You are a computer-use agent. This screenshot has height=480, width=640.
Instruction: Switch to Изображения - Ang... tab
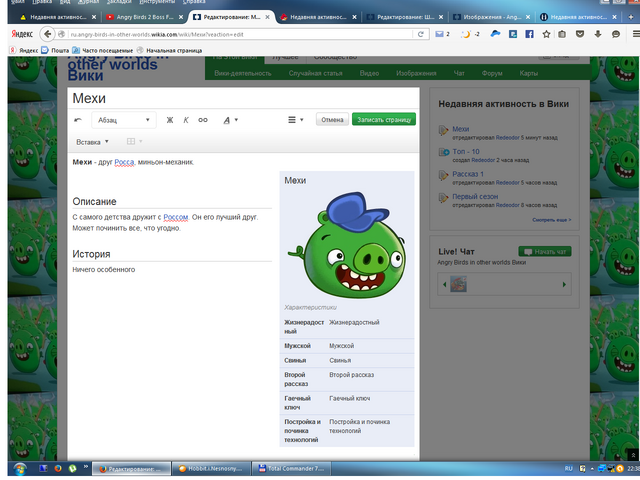coord(492,17)
